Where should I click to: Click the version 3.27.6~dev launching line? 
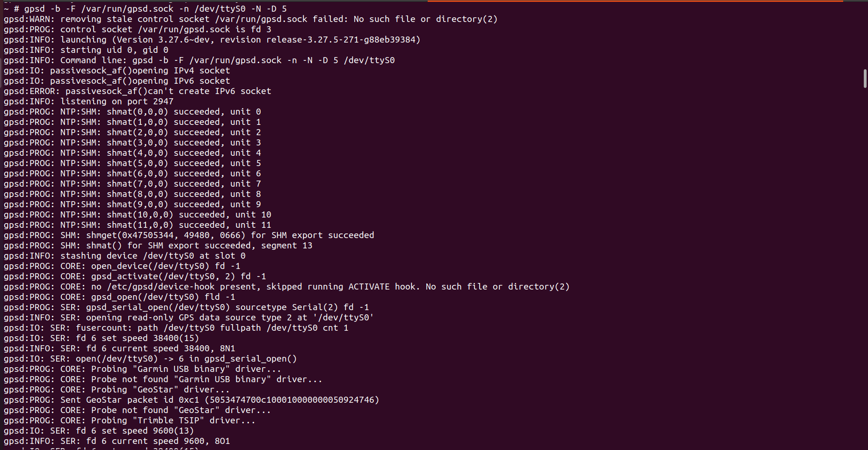212,40
